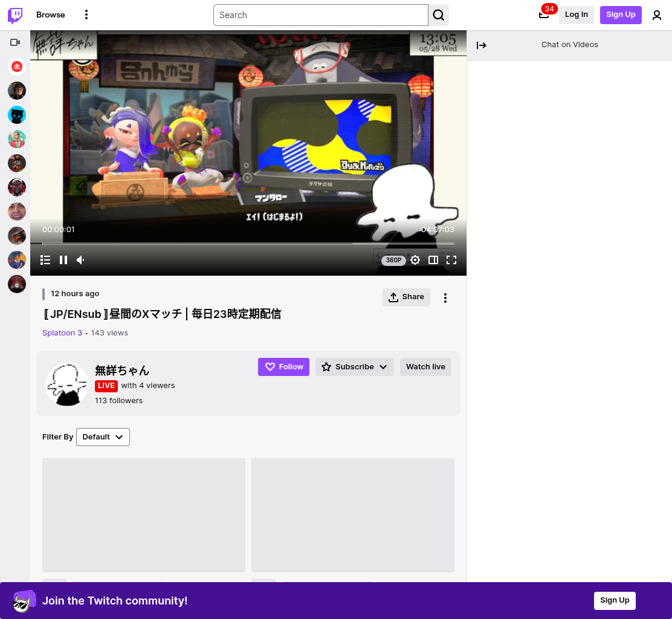Screen dimensions: 672x619
Task: Open the followed channels camera icon in sidebar
Action: point(16,42)
